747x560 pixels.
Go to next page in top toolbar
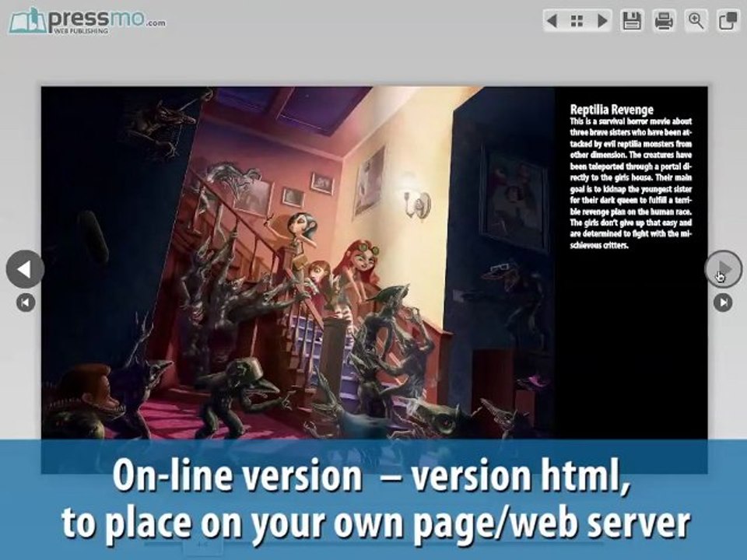[602, 20]
